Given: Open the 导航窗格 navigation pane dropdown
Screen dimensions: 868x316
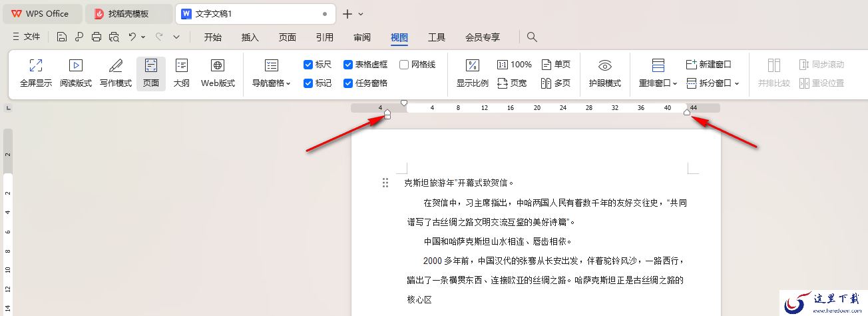Looking at the screenshot, I should 272,73.
